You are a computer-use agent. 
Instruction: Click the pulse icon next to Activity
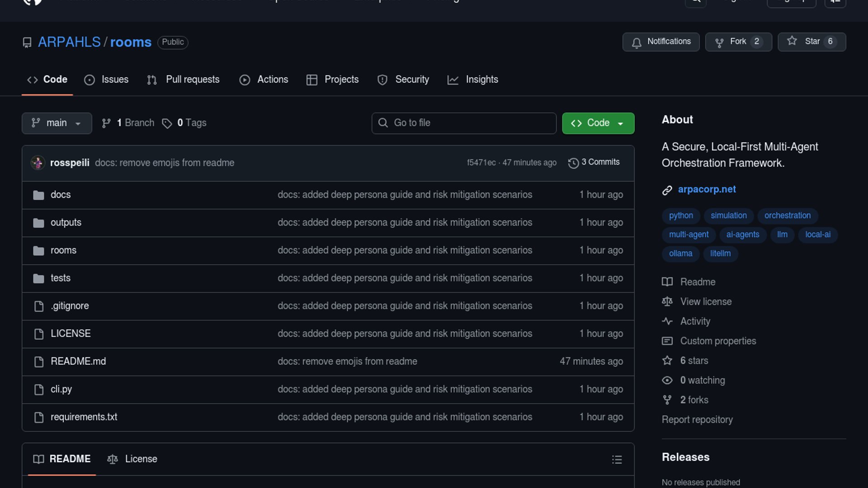[667, 321]
